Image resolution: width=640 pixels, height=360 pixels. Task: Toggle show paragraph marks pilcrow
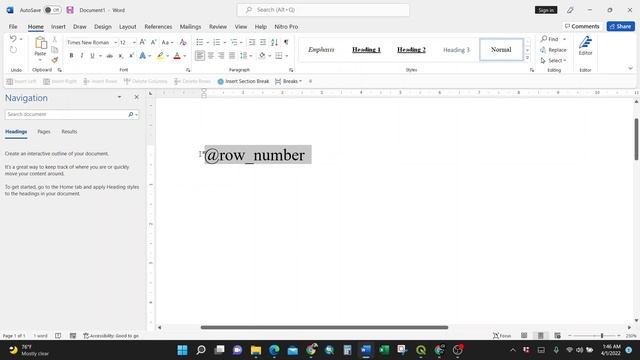click(286, 42)
